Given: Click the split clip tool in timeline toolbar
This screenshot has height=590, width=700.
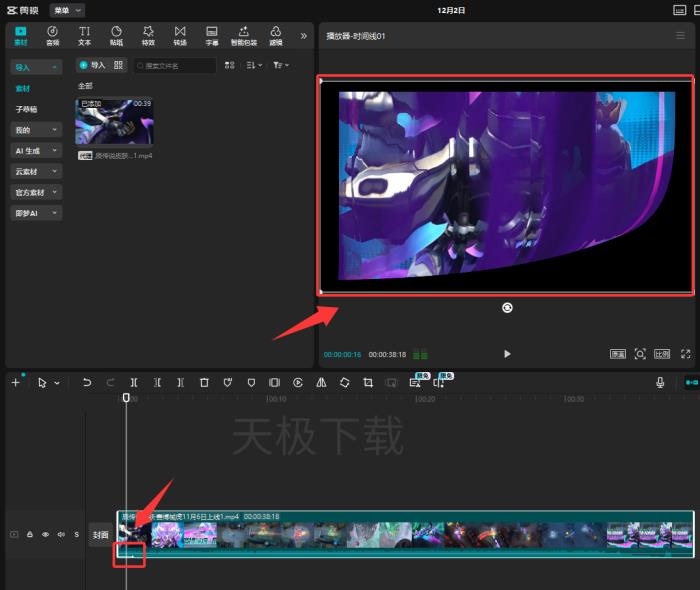Looking at the screenshot, I should tap(134, 383).
